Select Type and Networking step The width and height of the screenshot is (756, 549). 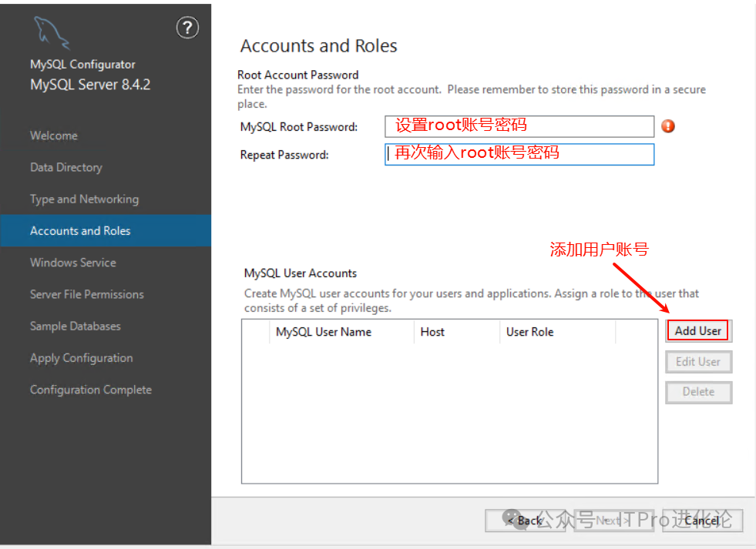point(84,199)
